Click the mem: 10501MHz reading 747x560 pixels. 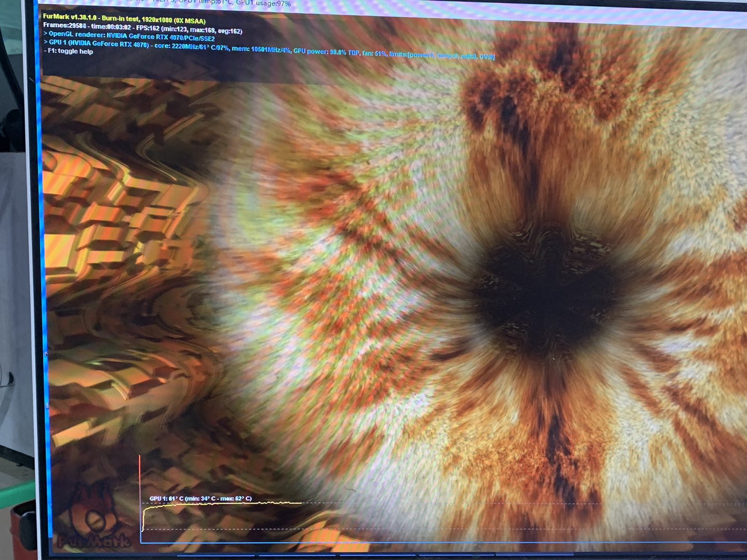tap(261, 49)
